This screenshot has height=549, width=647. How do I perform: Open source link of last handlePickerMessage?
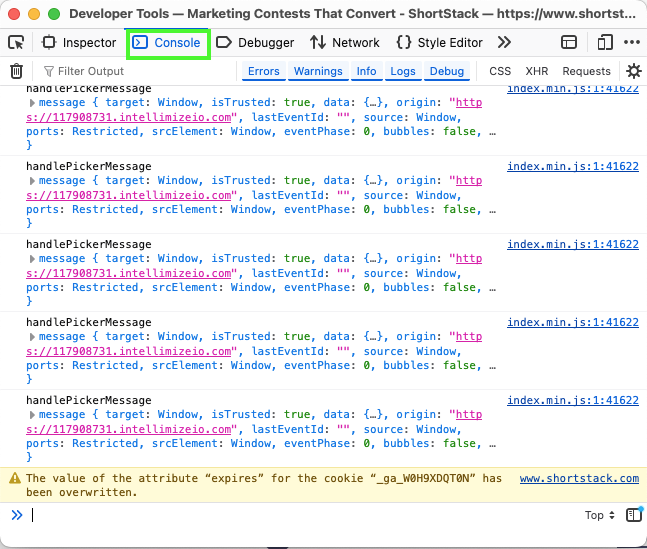pyautogui.click(x=573, y=400)
